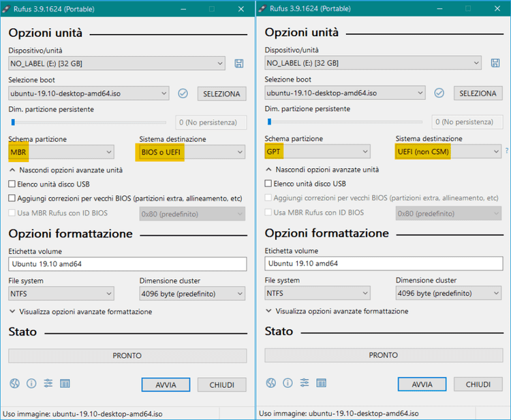The image size is (511, 420).
Task: Enable Aggiungi correzioni per vecchi BIOS, left window
Action: (x=12, y=198)
